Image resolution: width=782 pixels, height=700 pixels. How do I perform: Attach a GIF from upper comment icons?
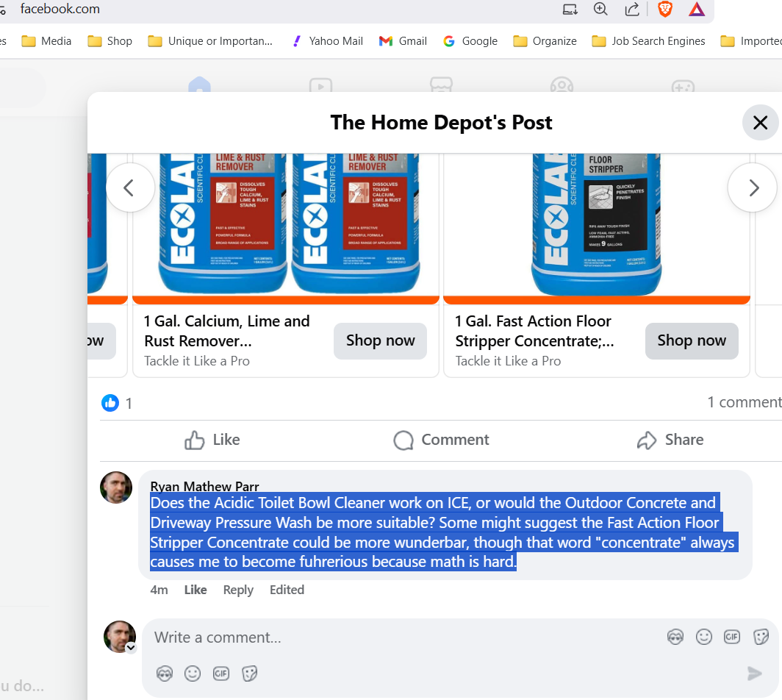tap(731, 637)
